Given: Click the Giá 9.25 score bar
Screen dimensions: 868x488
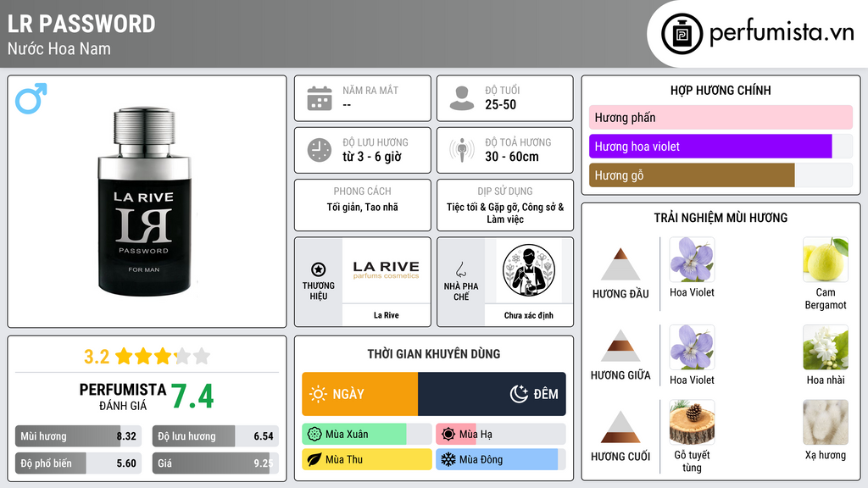Looking at the screenshot, I should point(215,463).
